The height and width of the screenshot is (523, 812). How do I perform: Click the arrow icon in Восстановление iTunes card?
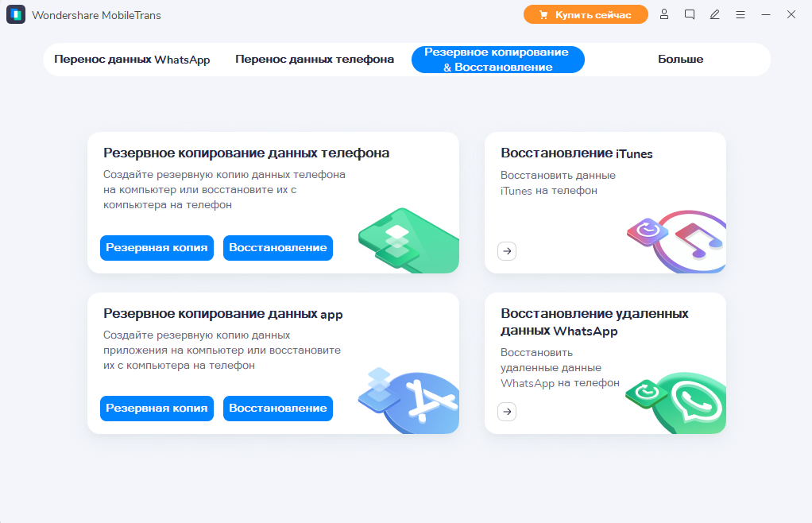tap(507, 251)
